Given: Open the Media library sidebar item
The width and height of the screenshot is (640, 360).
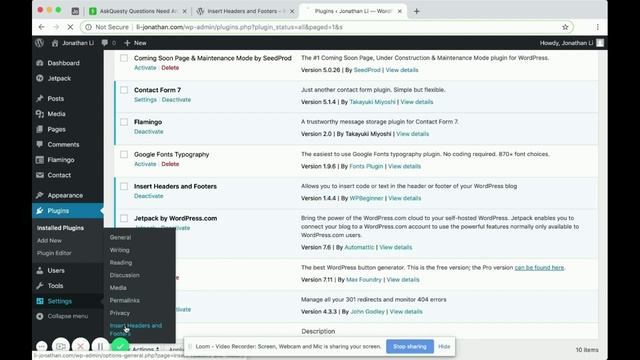Looking at the screenshot, I should click(56, 114).
